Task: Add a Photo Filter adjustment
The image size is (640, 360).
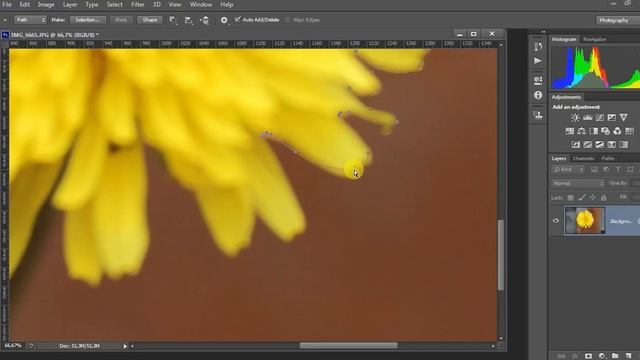Action: [x=605, y=131]
